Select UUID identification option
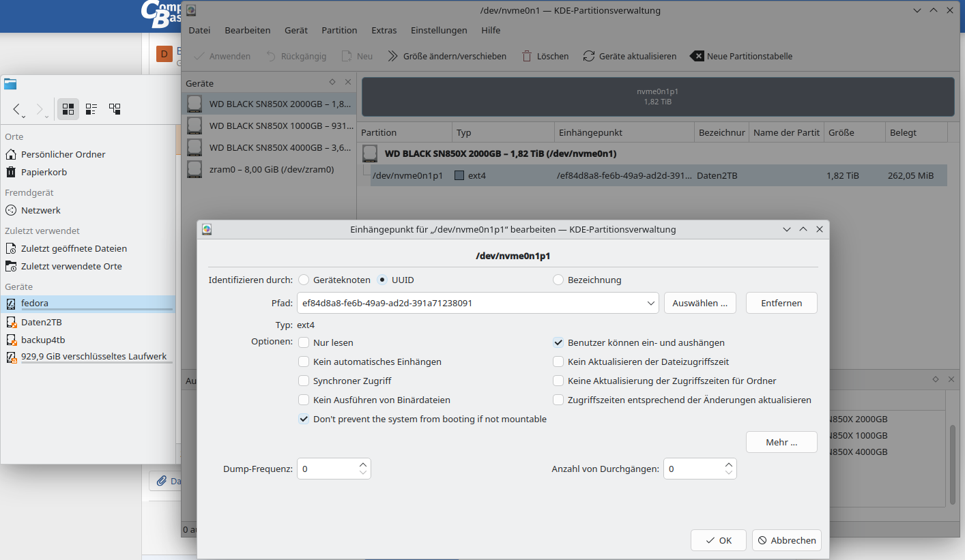This screenshot has height=560, width=965. tap(395, 280)
